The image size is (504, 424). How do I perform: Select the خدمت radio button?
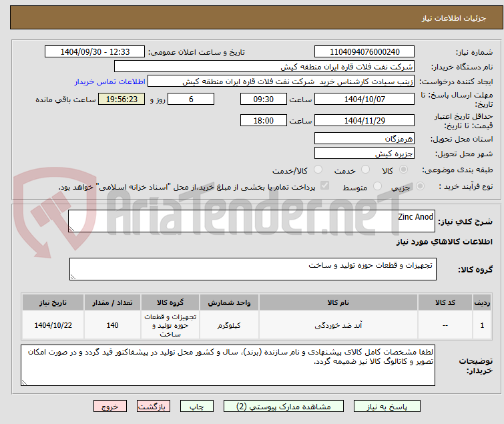365,170
